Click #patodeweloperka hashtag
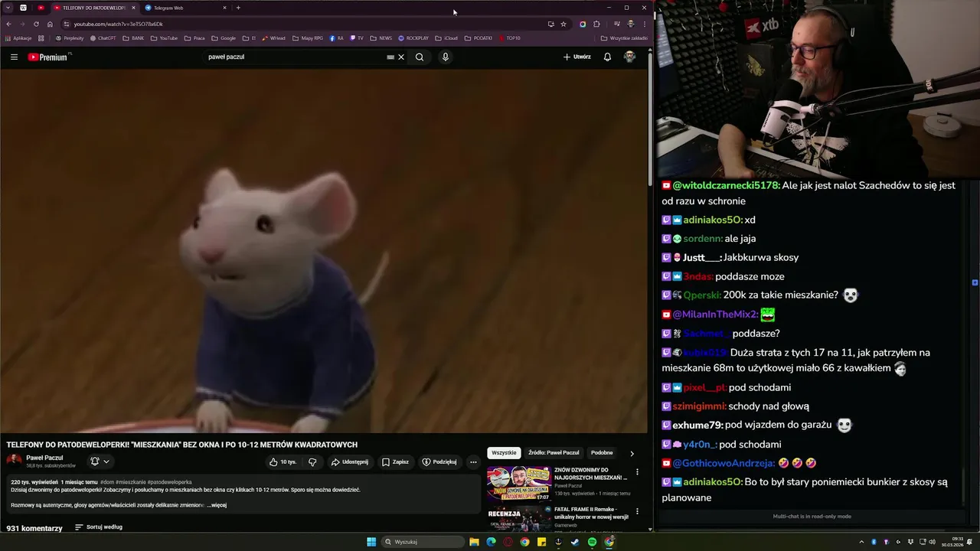The height and width of the screenshot is (551, 980). pos(170,482)
